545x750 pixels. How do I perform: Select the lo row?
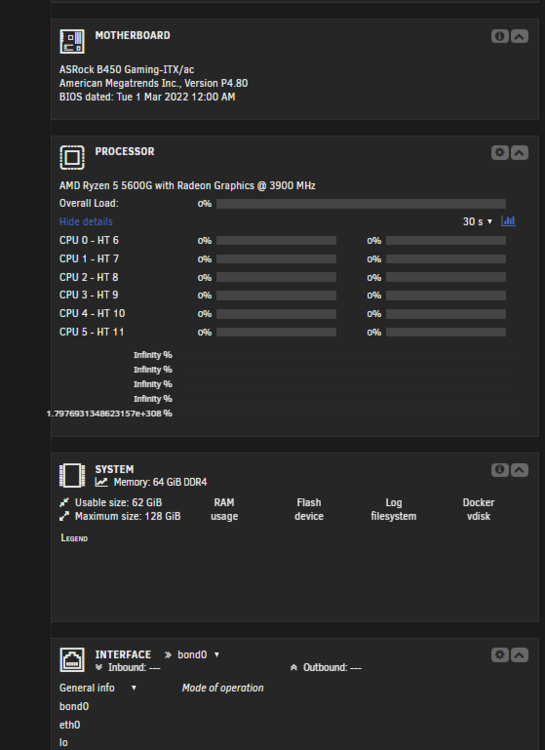click(64, 743)
